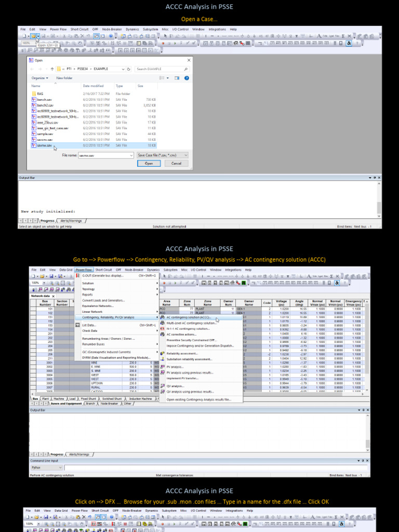
Task: Click the Command Line Input text field
Action: pos(216,468)
